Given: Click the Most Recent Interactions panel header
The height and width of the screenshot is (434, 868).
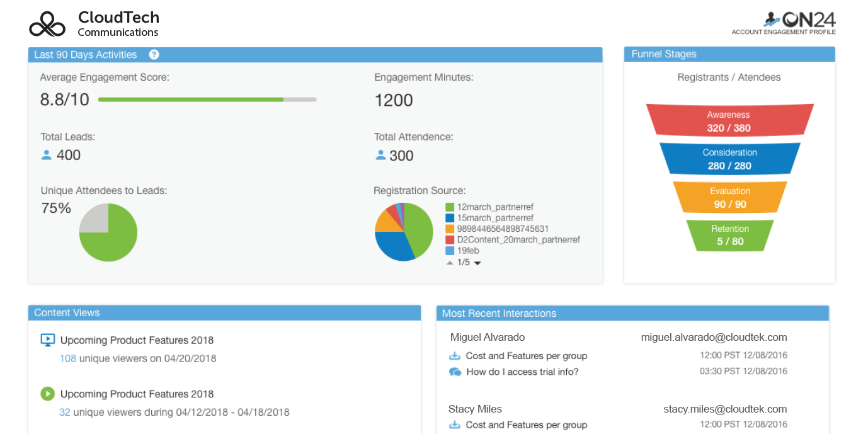Looking at the screenshot, I should coord(632,313).
